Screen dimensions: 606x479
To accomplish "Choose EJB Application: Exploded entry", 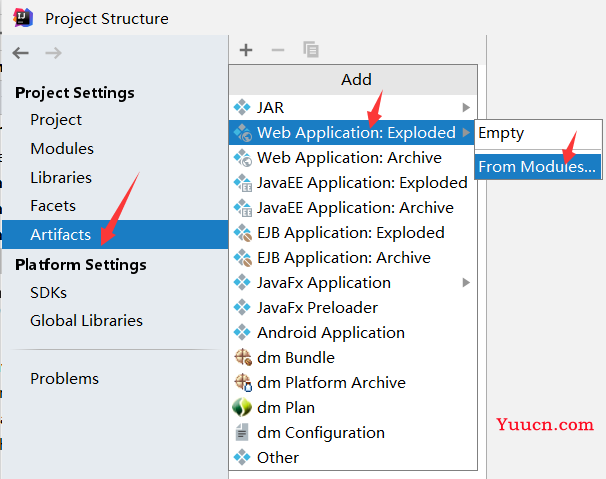I will [x=353, y=233].
